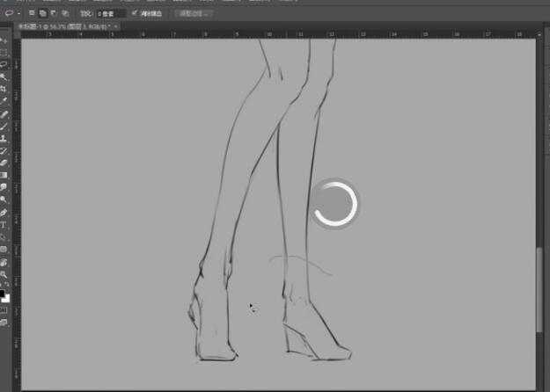Select the Clone Stamp tool

[x=4, y=138]
